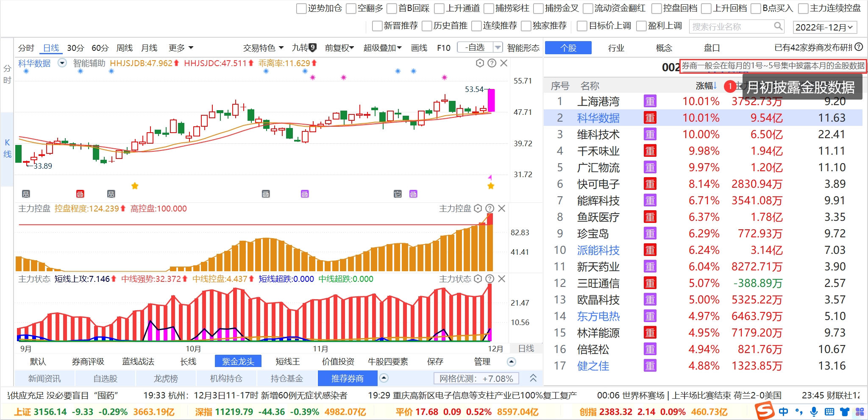Open settings hexagon icon for 主力状态 panel
This screenshot has height=420, width=868.
point(478,279)
